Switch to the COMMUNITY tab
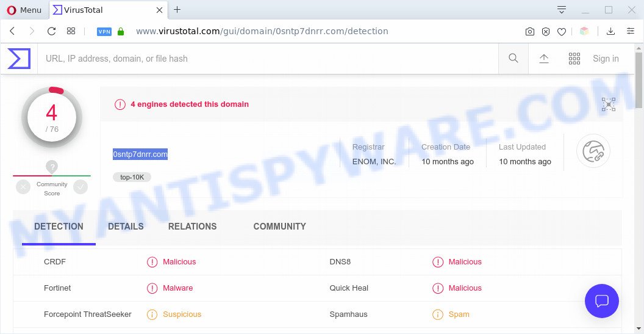644x334 pixels. [x=280, y=227]
